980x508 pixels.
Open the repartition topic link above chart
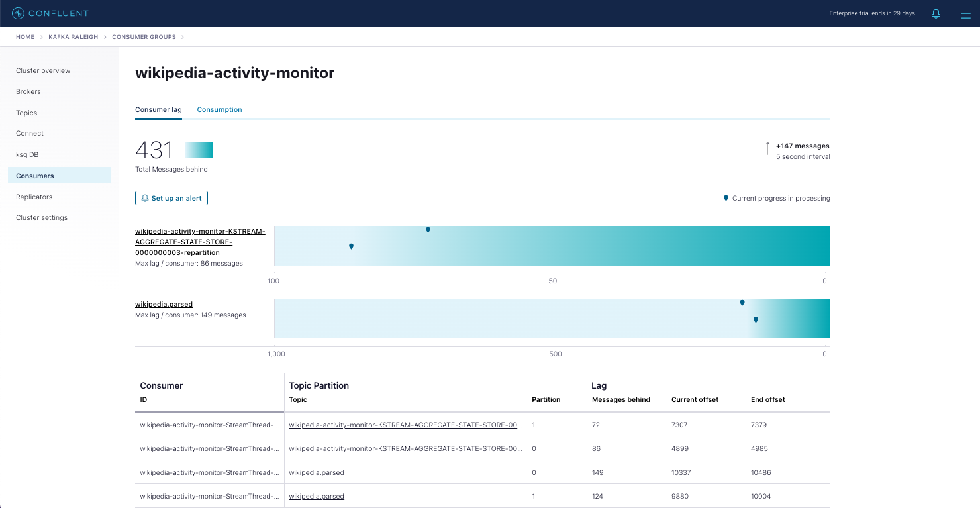pos(200,242)
